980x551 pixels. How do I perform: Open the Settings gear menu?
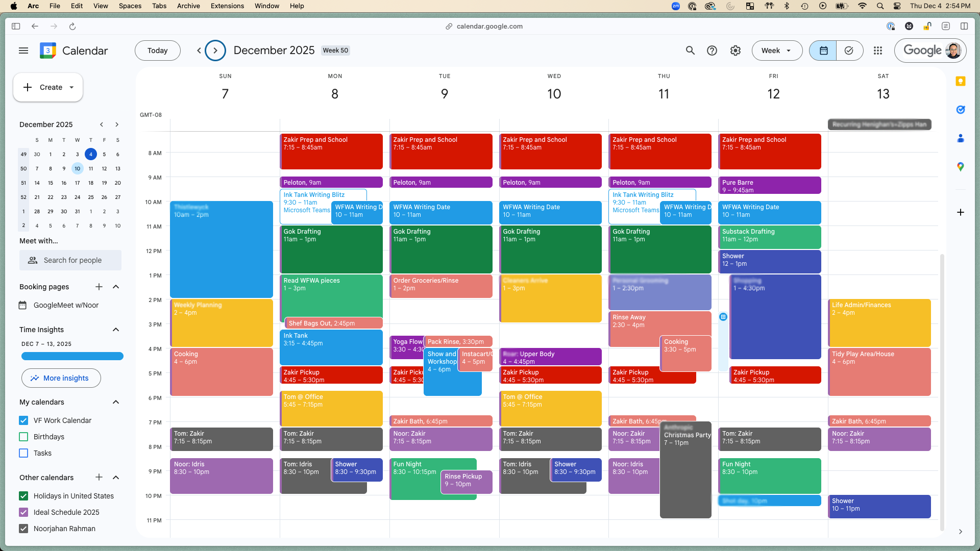tap(735, 51)
